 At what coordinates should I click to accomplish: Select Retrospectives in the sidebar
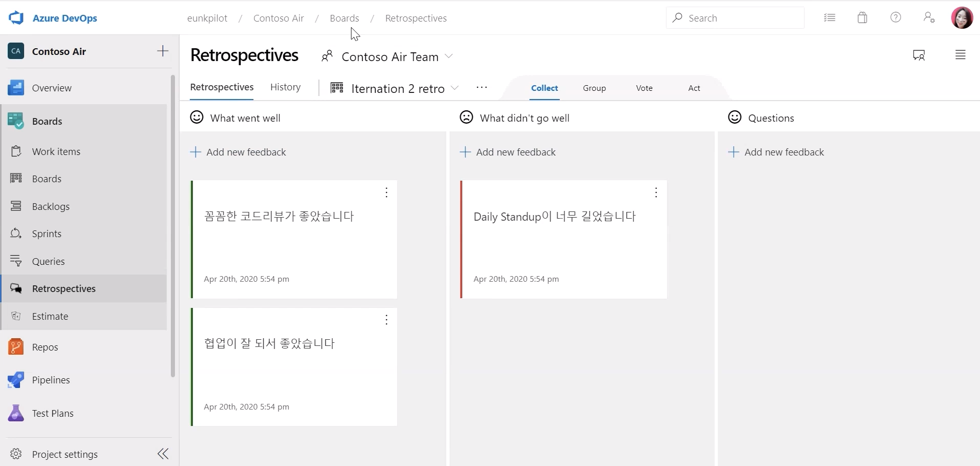[x=84, y=288]
